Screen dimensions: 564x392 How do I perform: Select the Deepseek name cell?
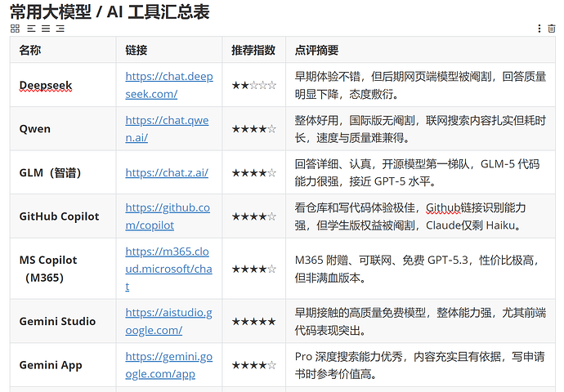click(63, 85)
